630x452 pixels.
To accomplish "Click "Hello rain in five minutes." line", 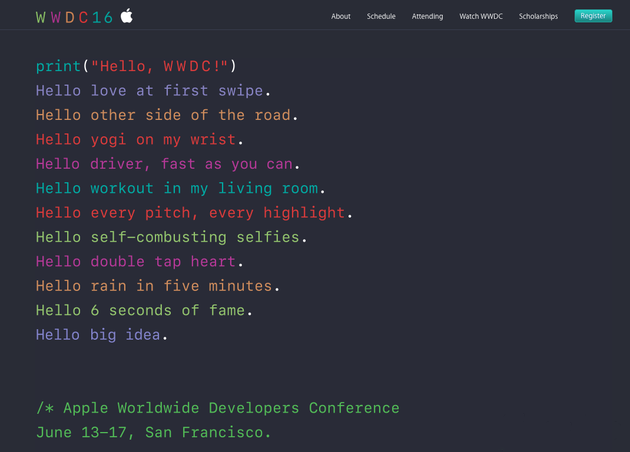I will (x=158, y=286).
